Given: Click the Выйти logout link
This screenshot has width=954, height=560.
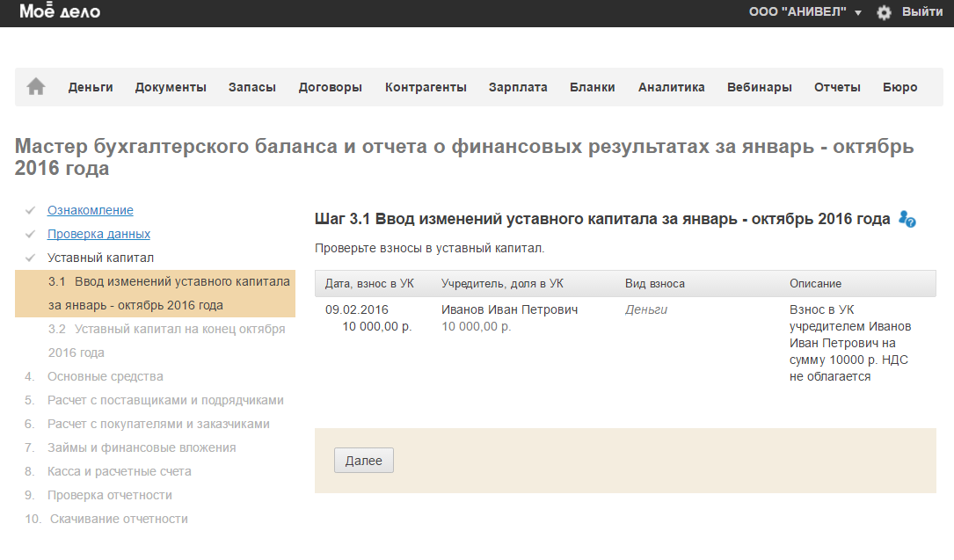Looking at the screenshot, I should pos(921,12).
